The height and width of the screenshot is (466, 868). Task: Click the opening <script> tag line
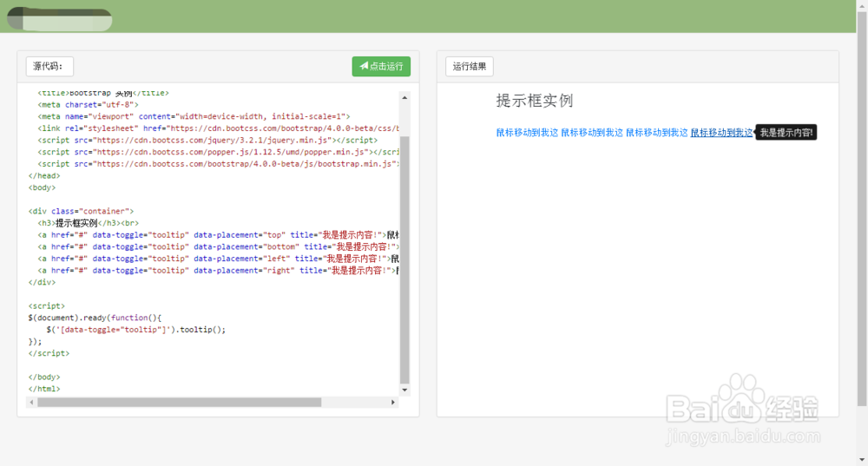[47, 305]
